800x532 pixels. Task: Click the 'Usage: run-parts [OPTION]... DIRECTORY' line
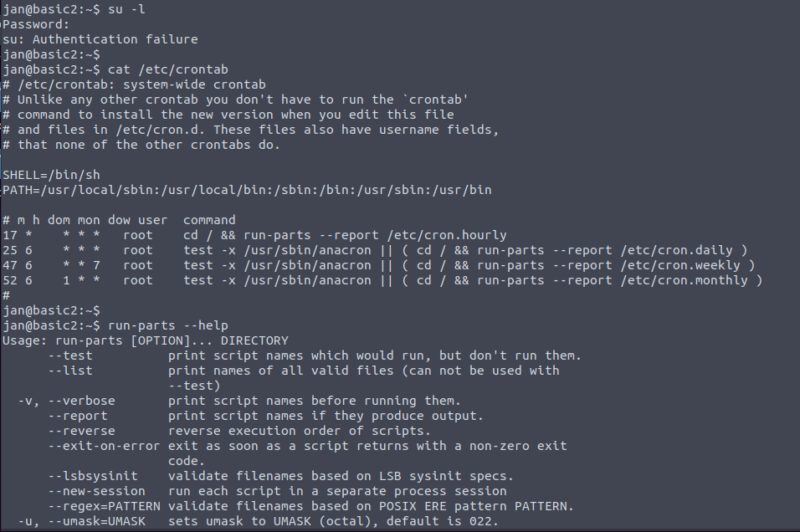[145, 340]
